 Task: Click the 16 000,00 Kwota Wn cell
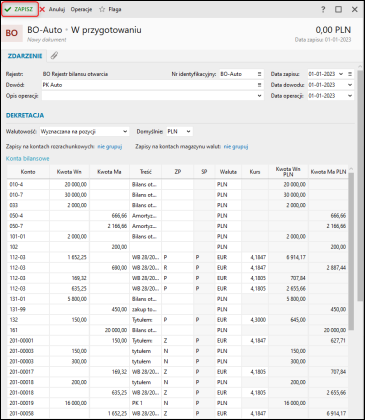[69, 403]
